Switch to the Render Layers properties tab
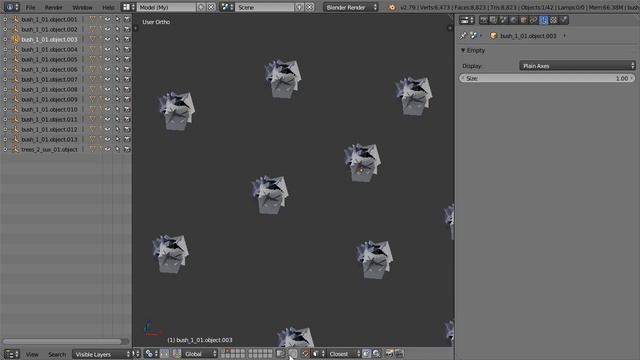Viewport: 640px width, 360px height. tap(493, 20)
